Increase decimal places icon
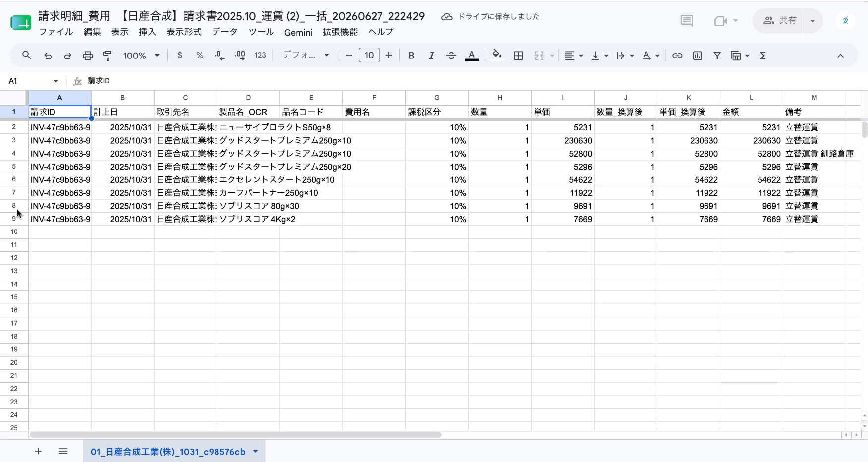868x462 pixels. coord(240,56)
